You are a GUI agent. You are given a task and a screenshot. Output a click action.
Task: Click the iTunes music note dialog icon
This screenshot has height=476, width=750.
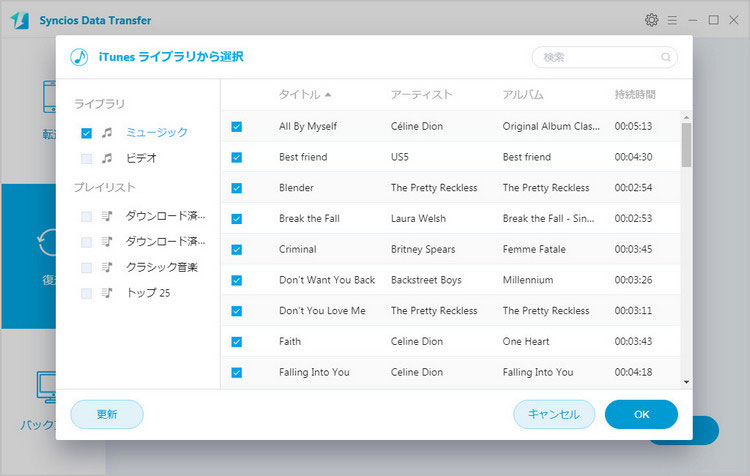pyautogui.click(x=79, y=57)
